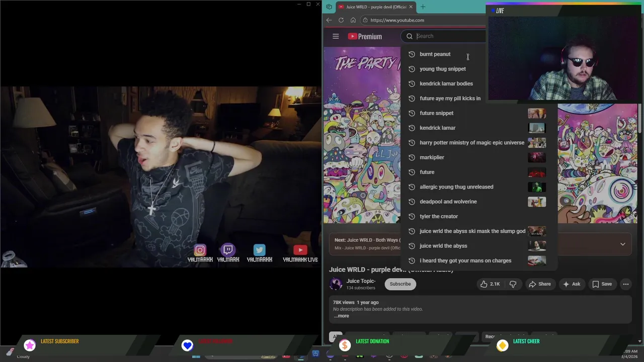Open the browser home page button
Screen dimensions: 644x362
tap(353, 20)
